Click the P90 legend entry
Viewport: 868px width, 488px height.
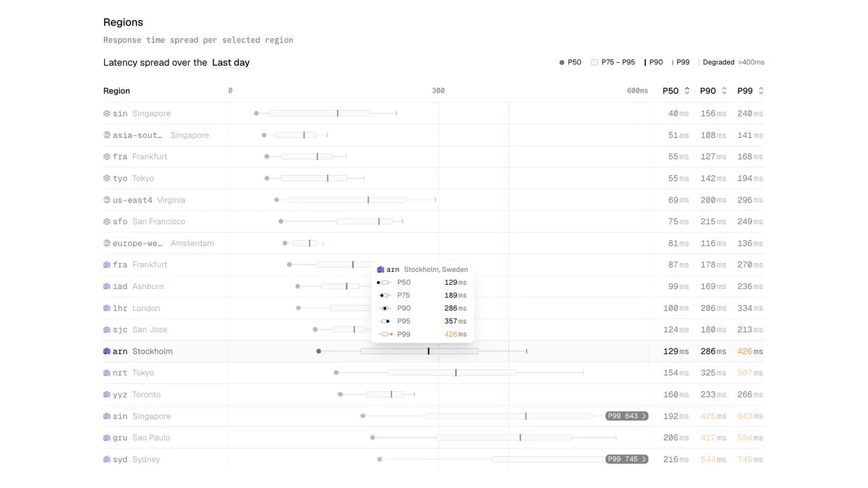pos(654,63)
